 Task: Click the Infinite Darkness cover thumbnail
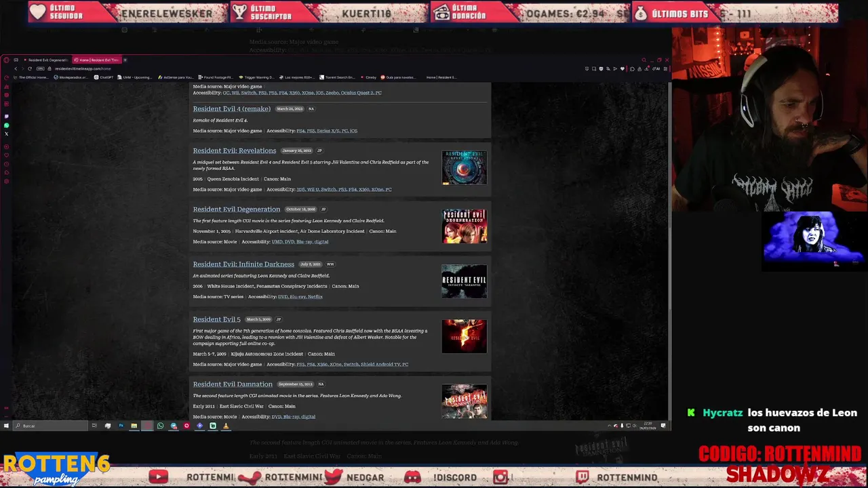[x=464, y=281]
